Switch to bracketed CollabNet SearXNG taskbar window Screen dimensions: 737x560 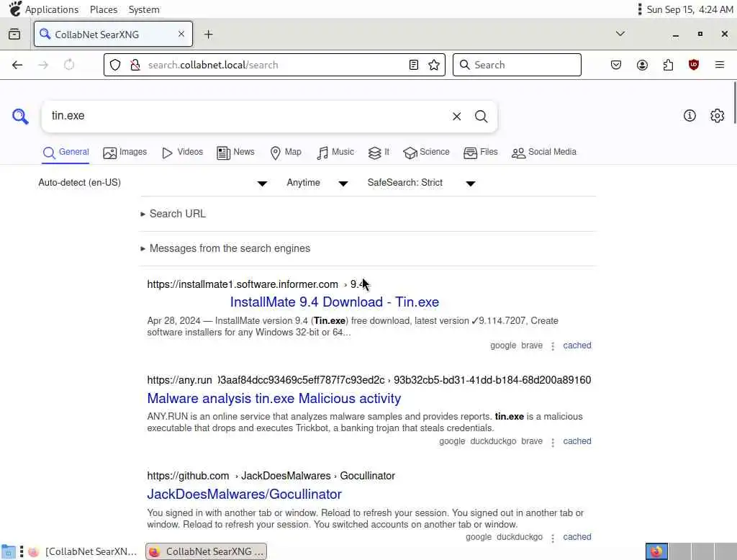[83, 551]
